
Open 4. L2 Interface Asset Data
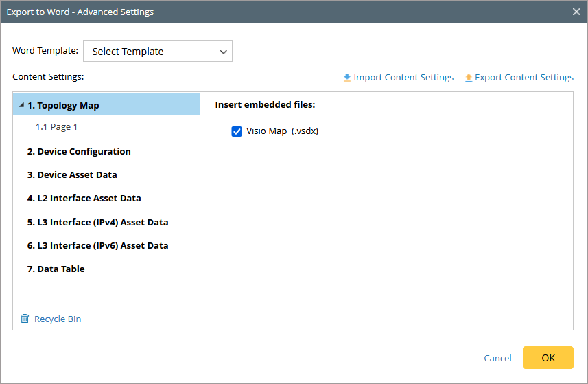(x=84, y=199)
